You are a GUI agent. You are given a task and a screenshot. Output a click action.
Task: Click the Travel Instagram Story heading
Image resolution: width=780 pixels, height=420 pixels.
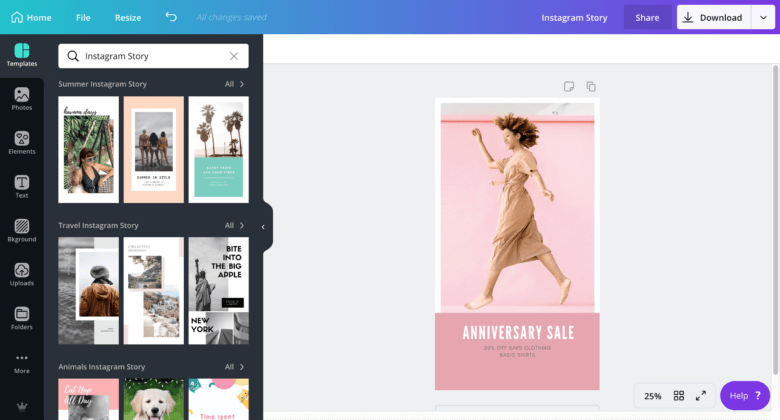point(98,225)
